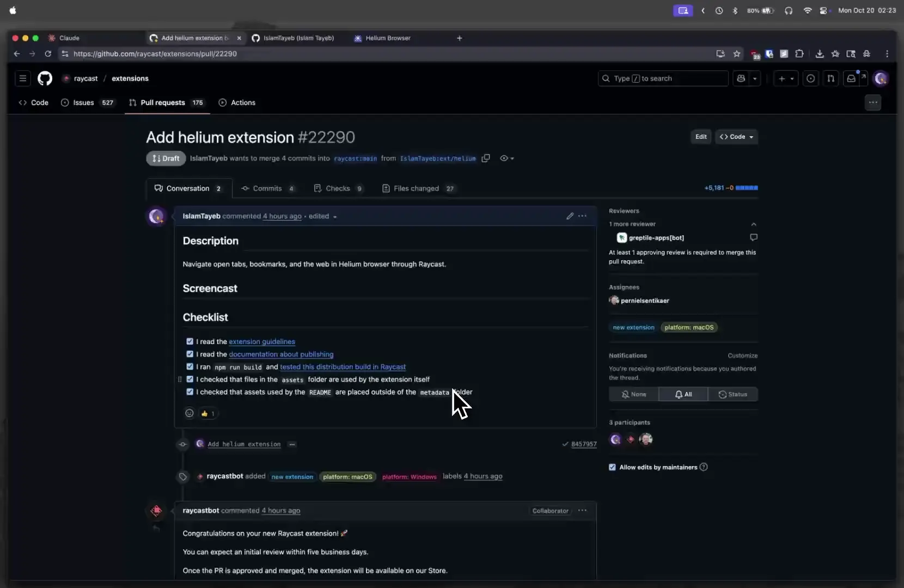Open Chrome's Downloads icon in the toolbar

pos(819,54)
